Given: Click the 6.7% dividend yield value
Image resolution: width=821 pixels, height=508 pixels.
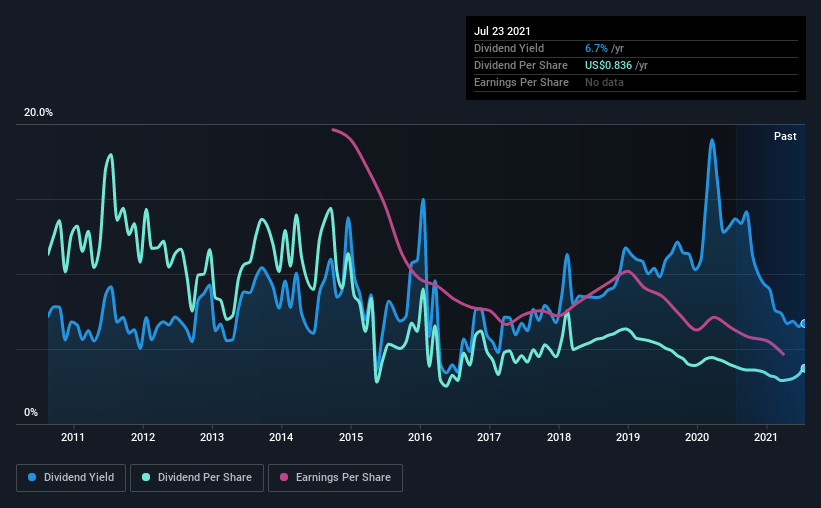Looking at the screenshot, I should coord(596,48).
